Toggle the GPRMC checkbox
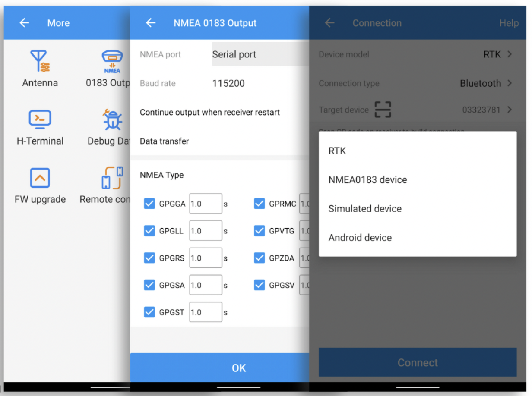 pyautogui.click(x=259, y=204)
